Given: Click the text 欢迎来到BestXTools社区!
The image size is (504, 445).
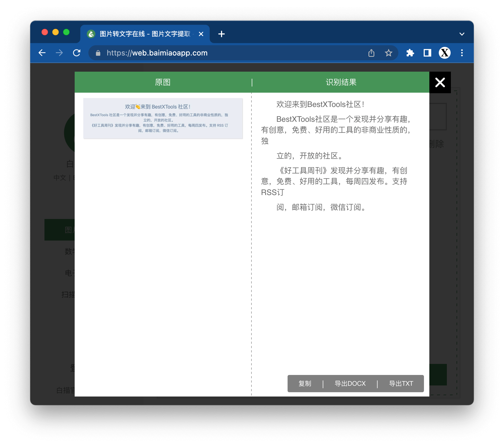Looking at the screenshot, I should point(320,105).
